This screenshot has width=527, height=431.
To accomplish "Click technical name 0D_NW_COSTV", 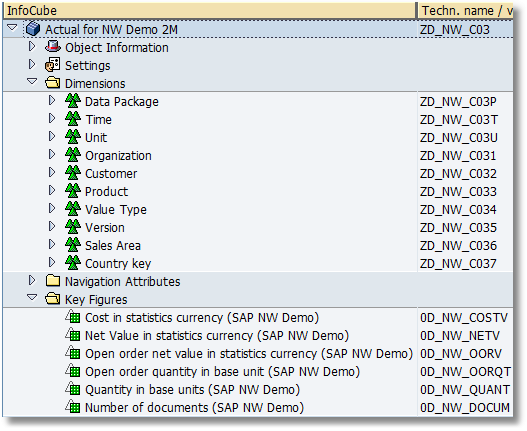I will (464, 317).
